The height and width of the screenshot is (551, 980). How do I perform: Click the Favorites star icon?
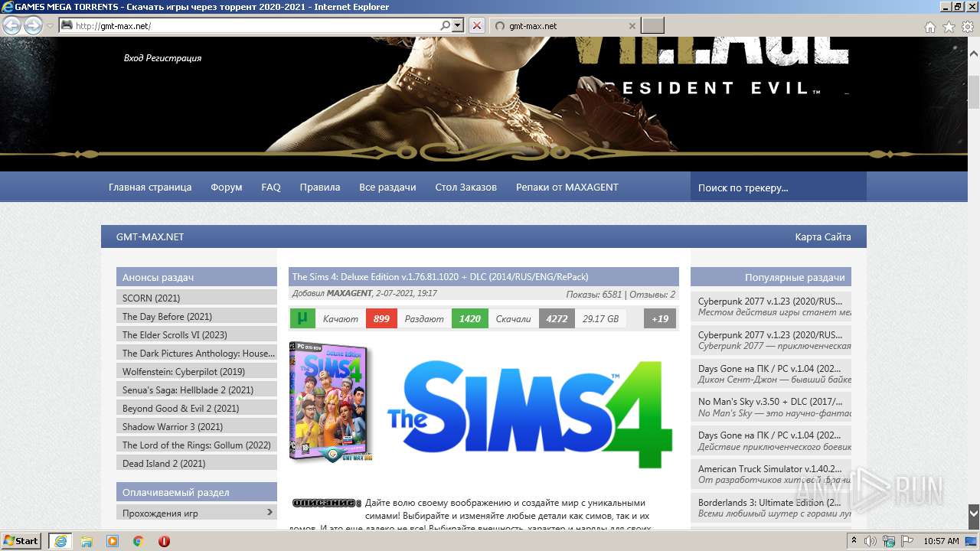[949, 27]
